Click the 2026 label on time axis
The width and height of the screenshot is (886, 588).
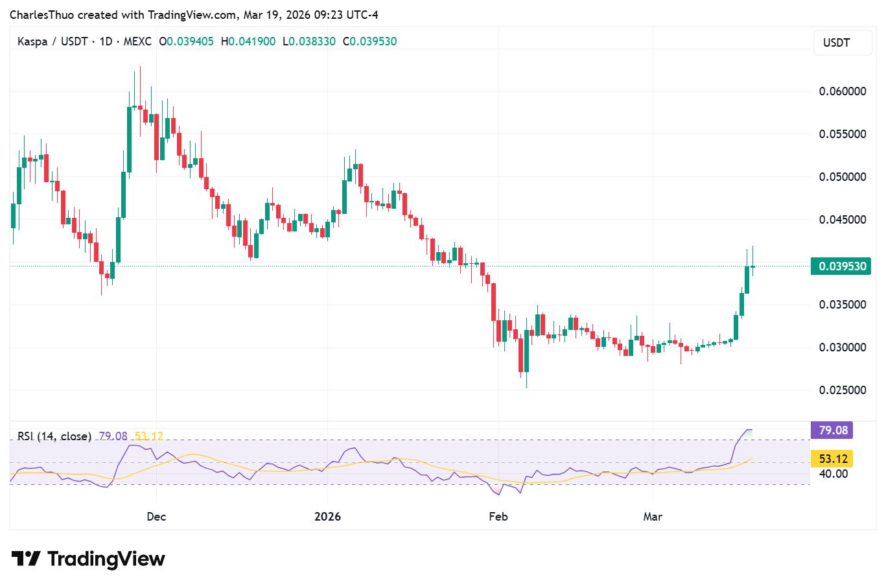coord(327,517)
